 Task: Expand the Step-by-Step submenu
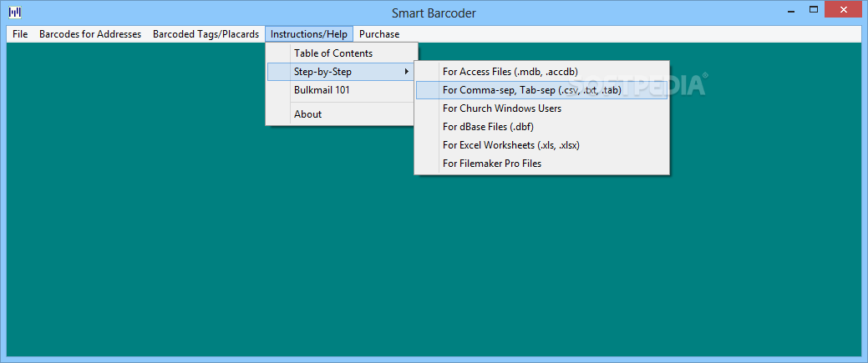(342, 72)
